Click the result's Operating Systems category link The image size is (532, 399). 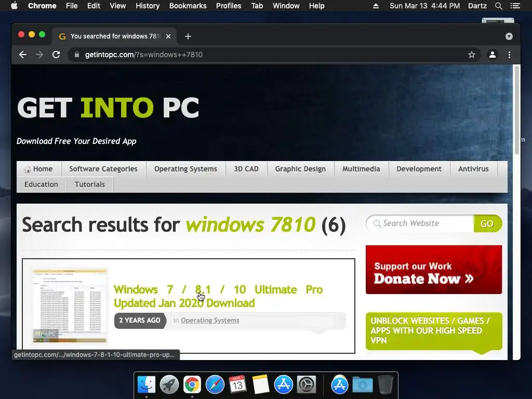pyautogui.click(x=210, y=320)
